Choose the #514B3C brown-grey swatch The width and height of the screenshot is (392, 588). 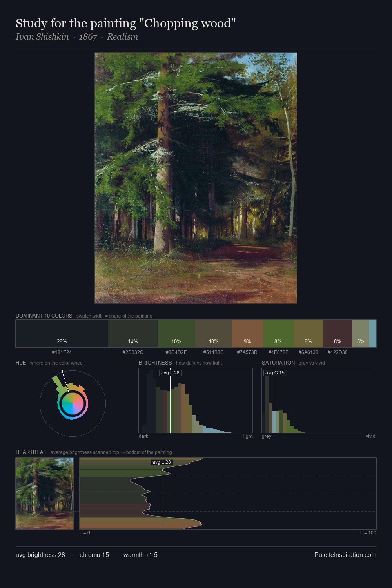(x=214, y=334)
